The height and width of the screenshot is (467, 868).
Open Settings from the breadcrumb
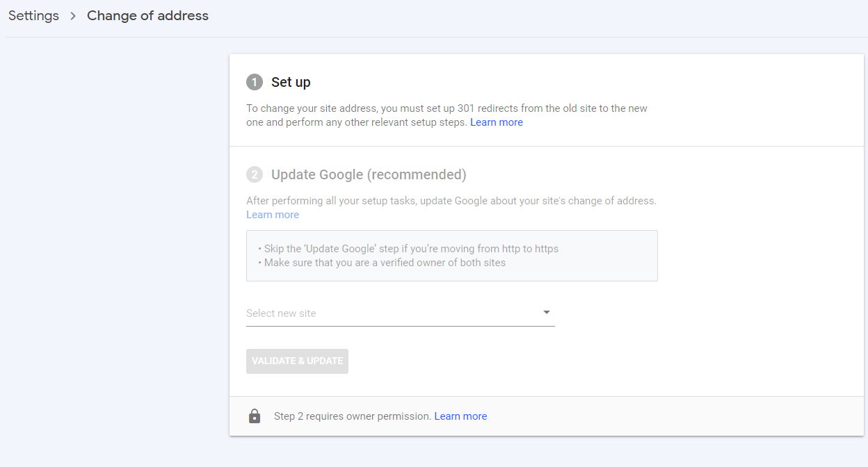33,15
